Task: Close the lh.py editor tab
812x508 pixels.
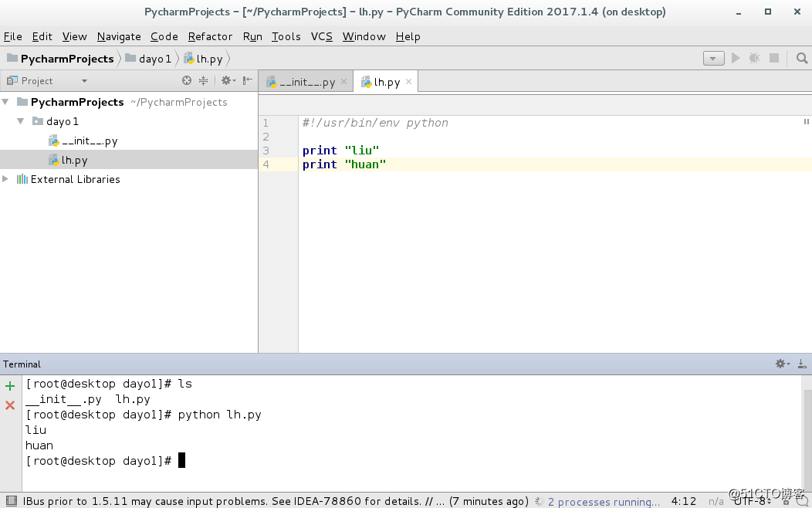Action: [408, 81]
